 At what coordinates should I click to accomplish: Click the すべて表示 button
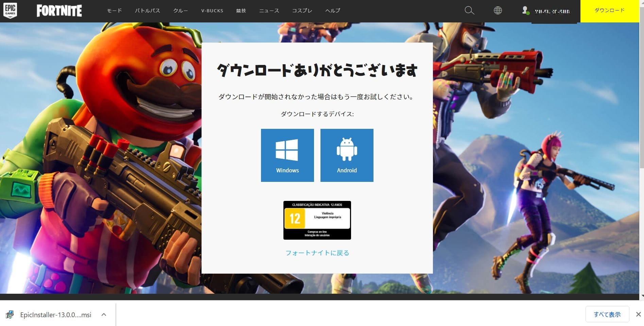point(607,314)
